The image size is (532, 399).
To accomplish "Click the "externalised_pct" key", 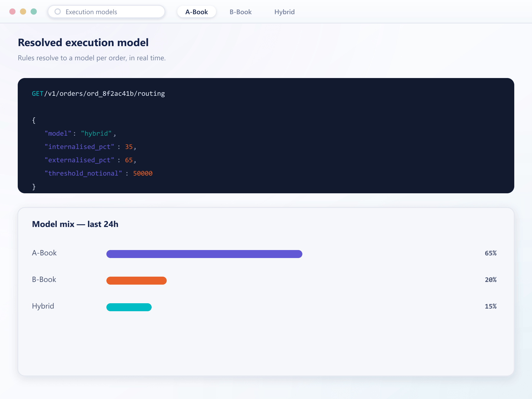I will click(79, 160).
